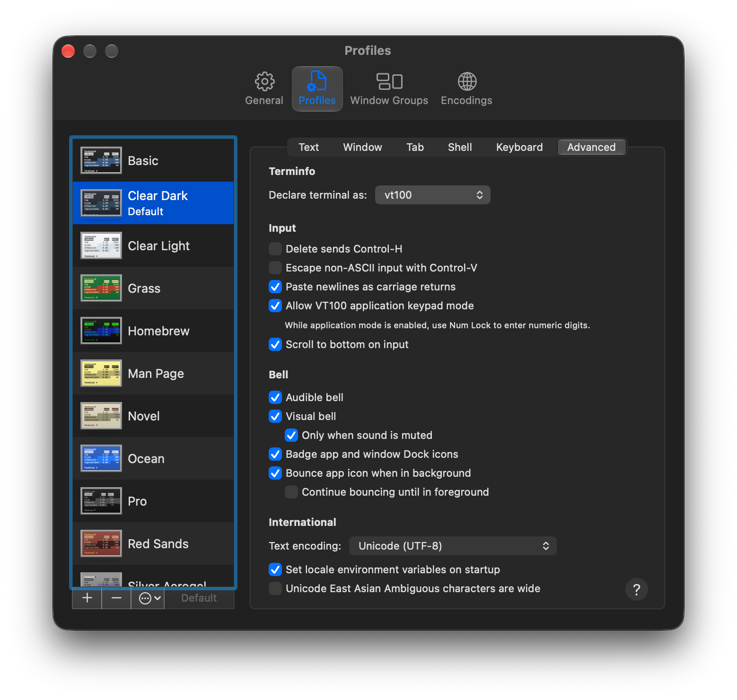Uncheck Set locale environment variables on startup

point(275,569)
